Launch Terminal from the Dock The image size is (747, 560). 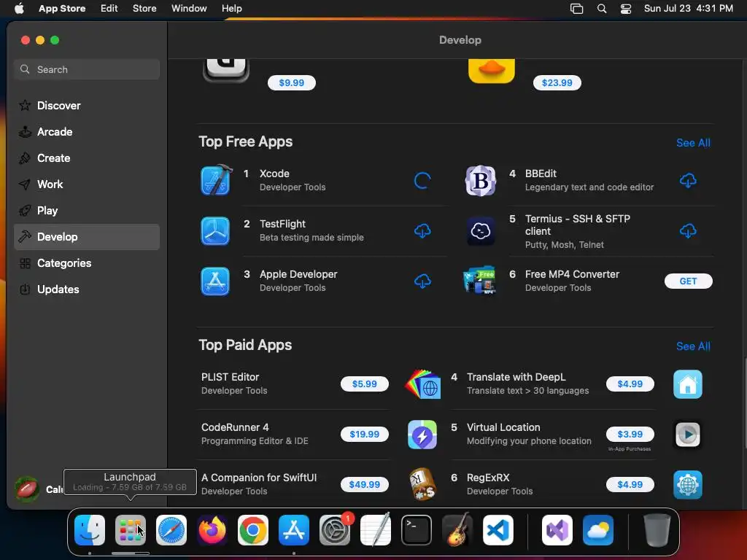(x=417, y=530)
